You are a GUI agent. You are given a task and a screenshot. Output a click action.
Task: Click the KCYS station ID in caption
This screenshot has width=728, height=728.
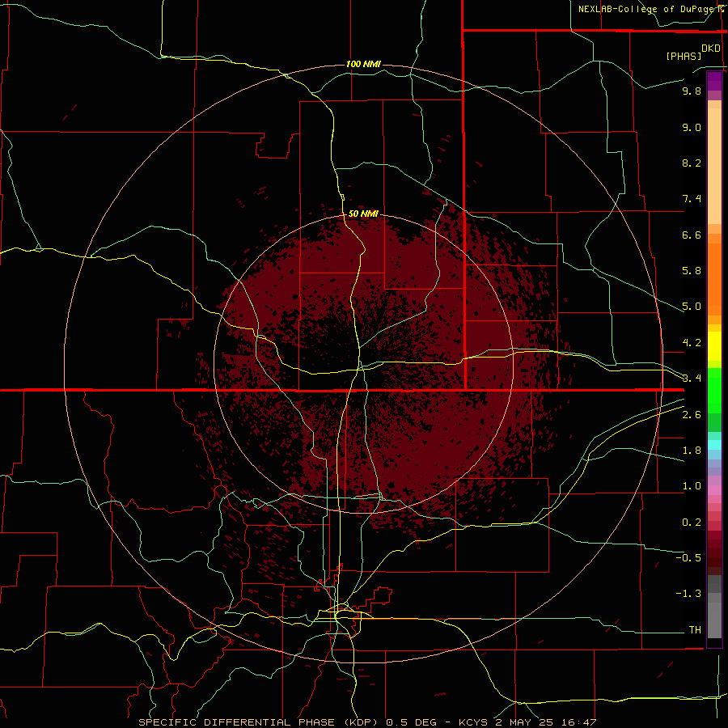click(x=472, y=722)
